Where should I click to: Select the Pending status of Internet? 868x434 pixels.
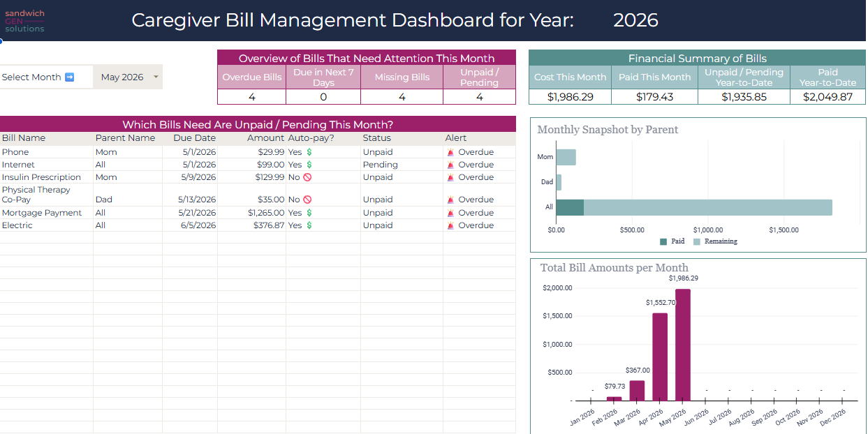click(402, 165)
